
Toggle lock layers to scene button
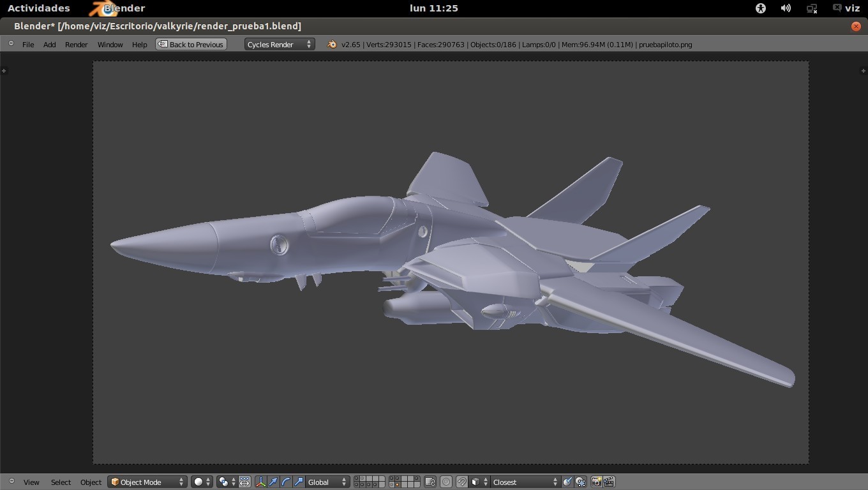(430, 482)
